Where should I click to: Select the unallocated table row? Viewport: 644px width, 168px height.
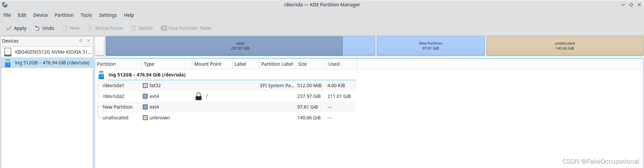[x=226, y=118]
